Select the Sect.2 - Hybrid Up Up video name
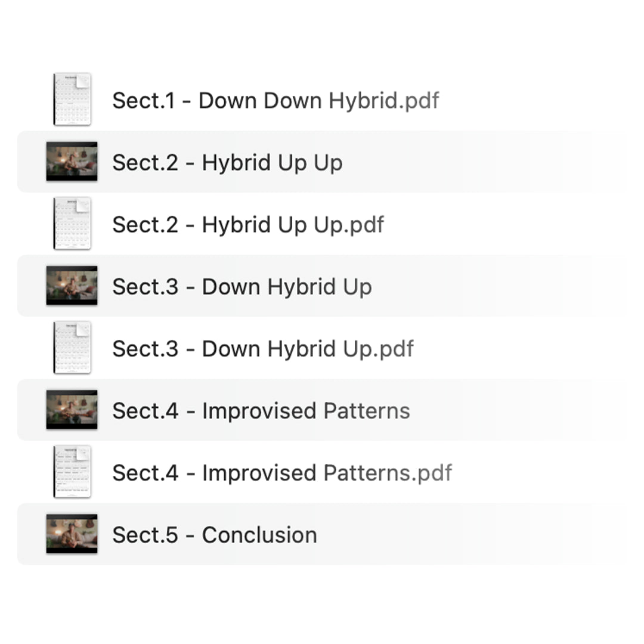Image resolution: width=644 pixels, height=644 pixels. [x=227, y=163]
